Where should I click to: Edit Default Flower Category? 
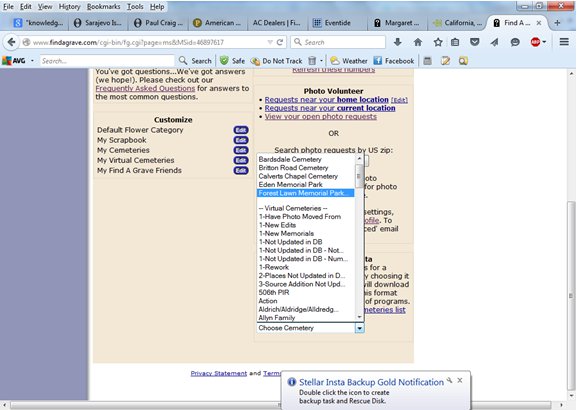pos(241,130)
